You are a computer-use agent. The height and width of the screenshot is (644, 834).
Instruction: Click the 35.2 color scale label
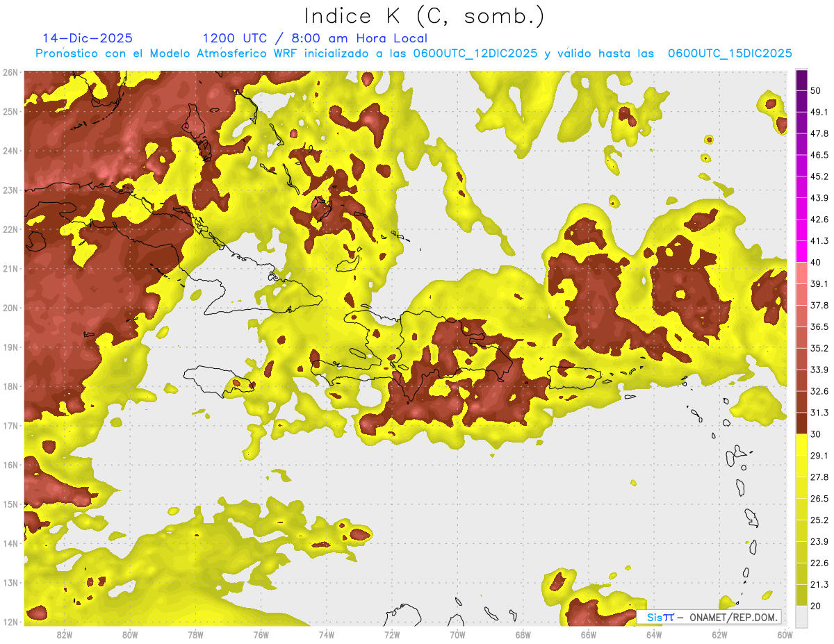(x=819, y=348)
